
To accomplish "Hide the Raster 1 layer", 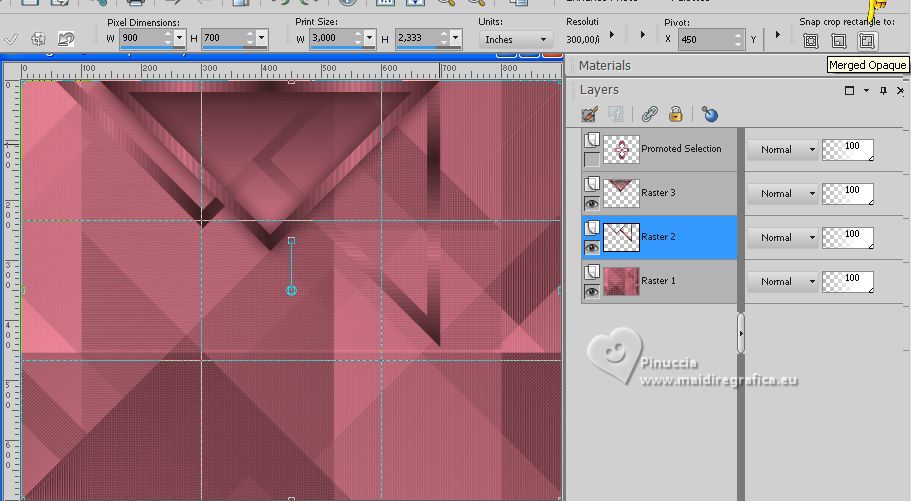I will 591,291.
